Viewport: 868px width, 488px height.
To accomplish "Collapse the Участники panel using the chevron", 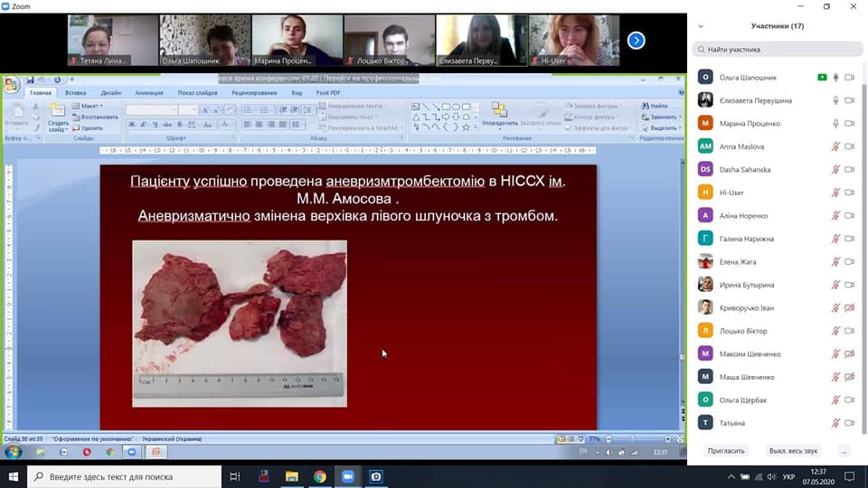I will [x=701, y=26].
